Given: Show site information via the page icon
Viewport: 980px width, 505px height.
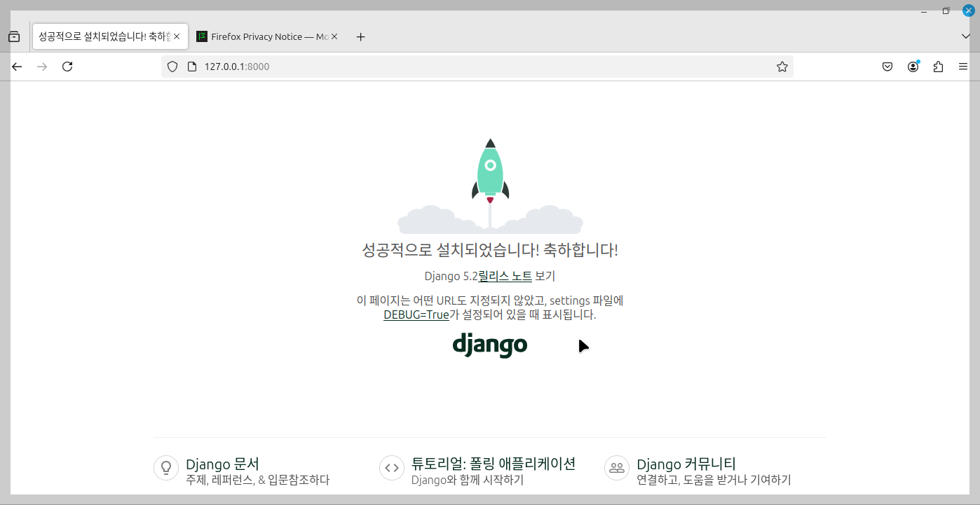Looking at the screenshot, I should pos(191,67).
